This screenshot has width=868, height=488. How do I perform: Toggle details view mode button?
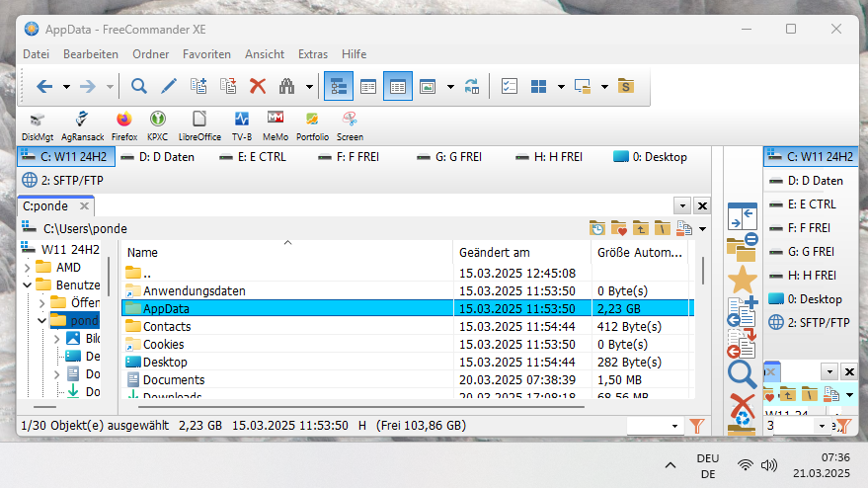pyautogui.click(x=398, y=86)
